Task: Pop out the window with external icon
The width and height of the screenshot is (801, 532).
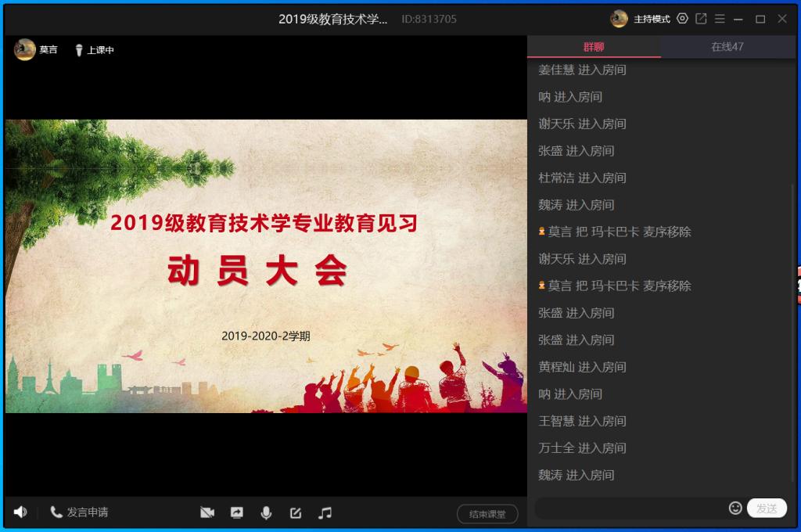Action: coord(701,19)
